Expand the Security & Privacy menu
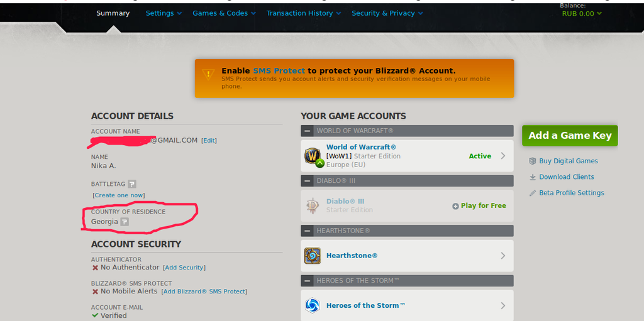 tap(387, 13)
